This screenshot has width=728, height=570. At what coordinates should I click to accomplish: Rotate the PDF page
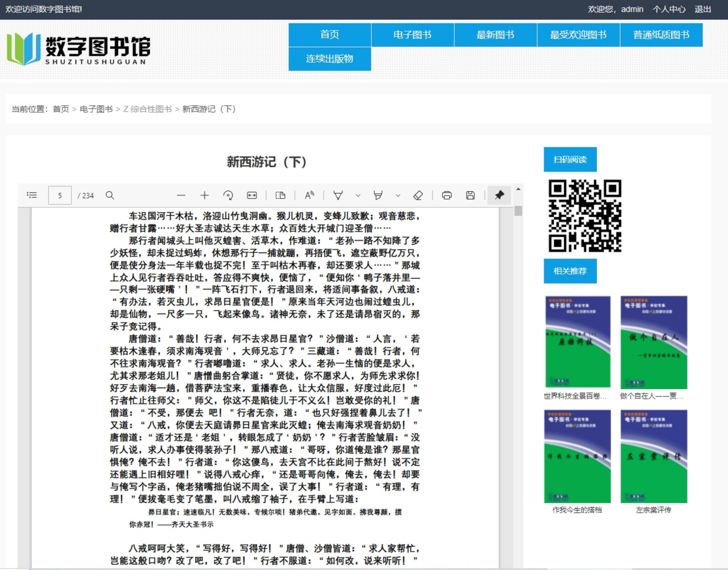click(228, 195)
